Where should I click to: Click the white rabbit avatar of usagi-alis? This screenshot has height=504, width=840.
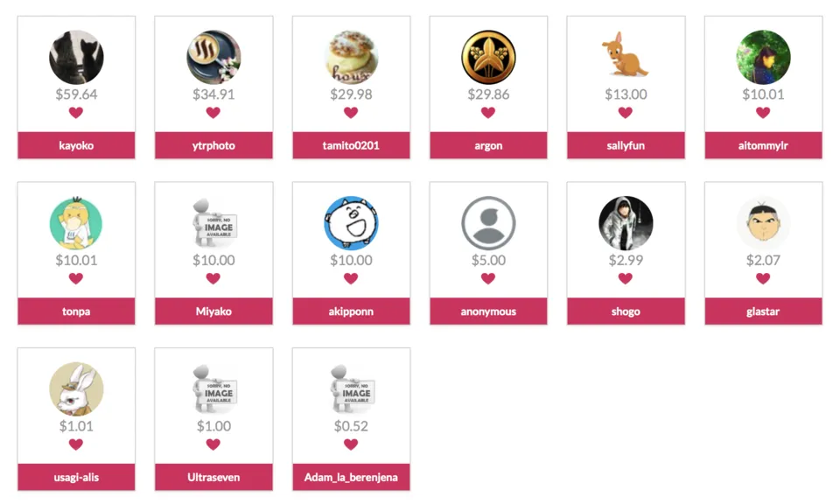coord(76,389)
